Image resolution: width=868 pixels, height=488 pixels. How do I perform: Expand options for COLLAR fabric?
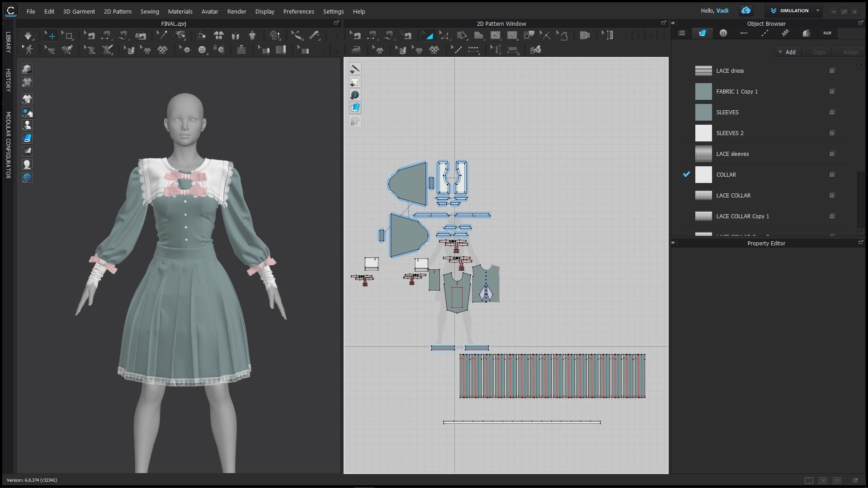(x=832, y=174)
